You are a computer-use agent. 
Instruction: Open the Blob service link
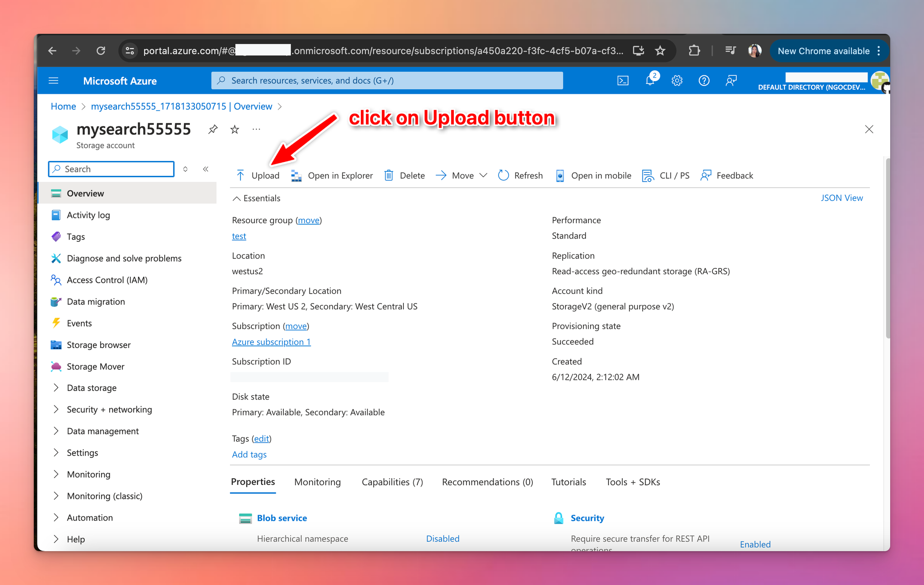282,518
